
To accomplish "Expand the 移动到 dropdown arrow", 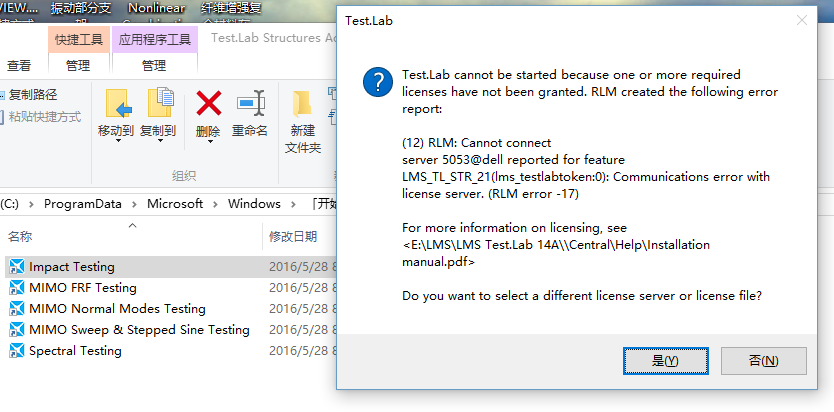I will (117, 142).
